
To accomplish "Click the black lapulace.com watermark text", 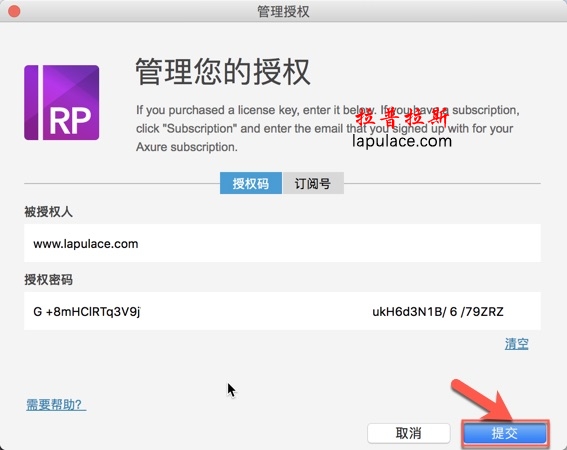I will tap(402, 141).
